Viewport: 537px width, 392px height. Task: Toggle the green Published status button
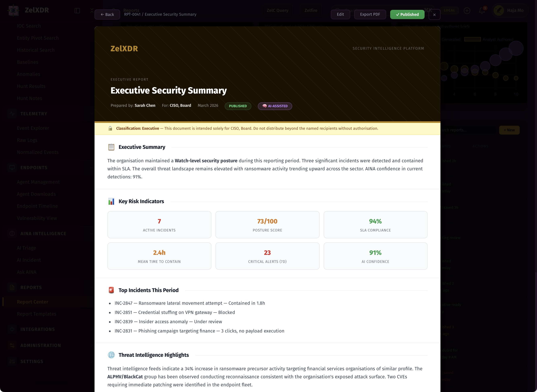pyautogui.click(x=407, y=14)
